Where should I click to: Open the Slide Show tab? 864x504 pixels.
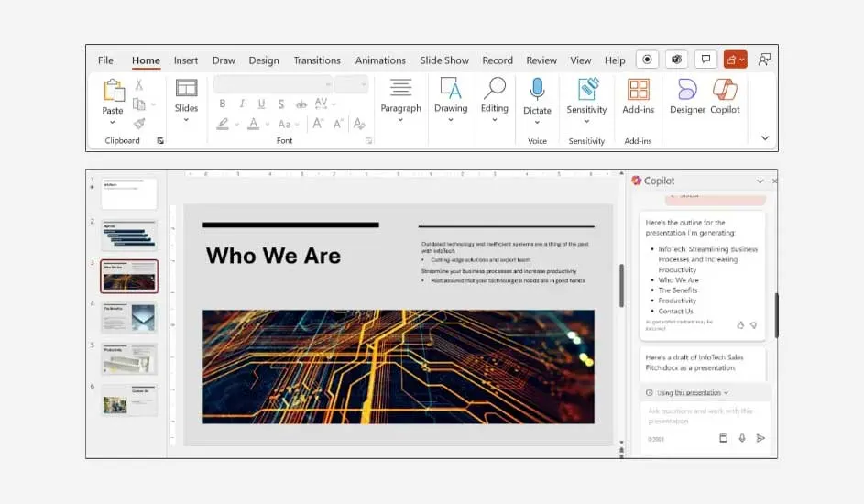[x=443, y=60]
